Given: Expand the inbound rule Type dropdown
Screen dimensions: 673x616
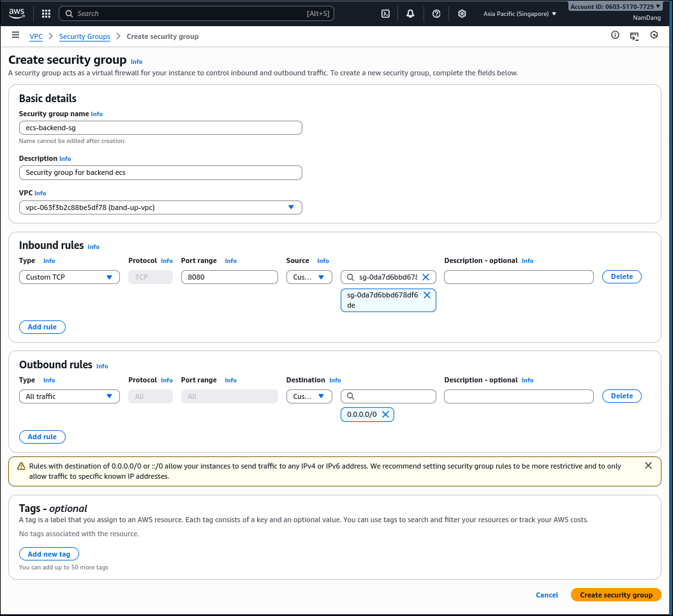Looking at the screenshot, I should pyautogui.click(x=69, y=276).
